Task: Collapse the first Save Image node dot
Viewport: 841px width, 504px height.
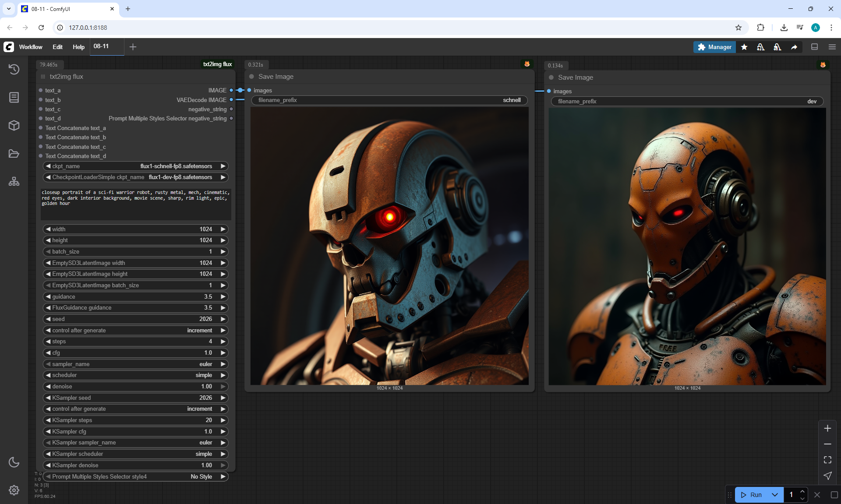Action: pos(252,77)
